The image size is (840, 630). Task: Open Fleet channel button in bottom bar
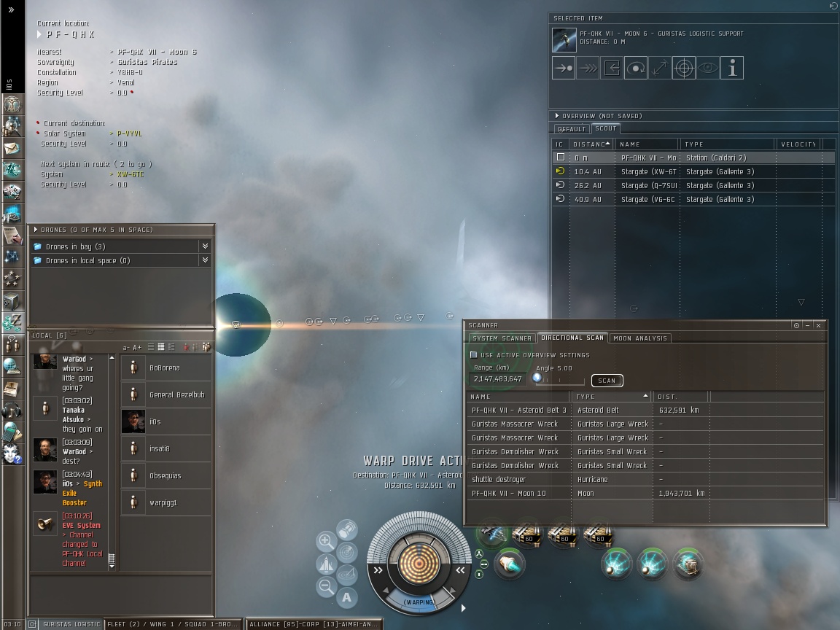tap(172, 624)
